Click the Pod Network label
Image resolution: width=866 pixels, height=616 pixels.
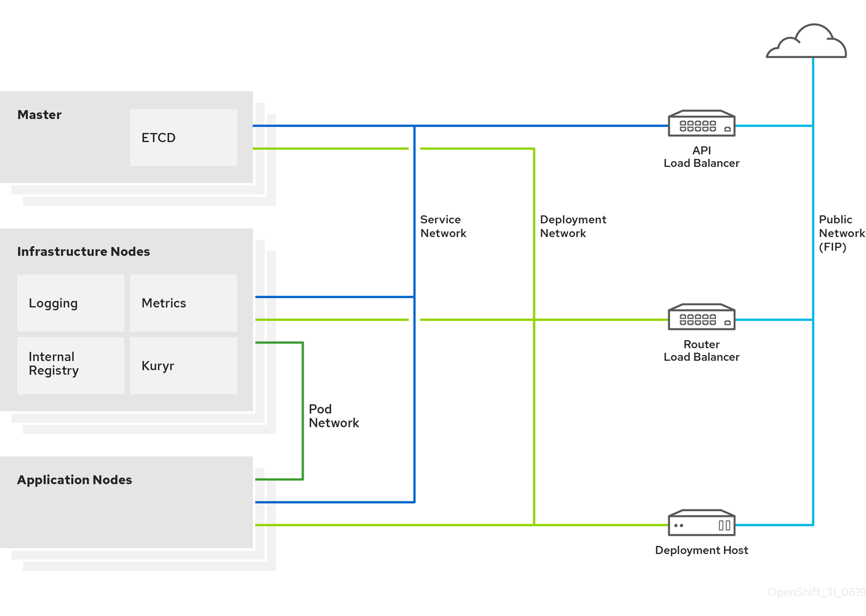[x=334, y=416]
